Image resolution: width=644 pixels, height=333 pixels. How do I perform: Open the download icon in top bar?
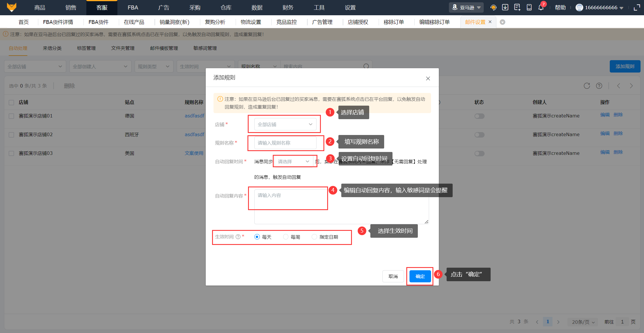(x=505, y=7)
